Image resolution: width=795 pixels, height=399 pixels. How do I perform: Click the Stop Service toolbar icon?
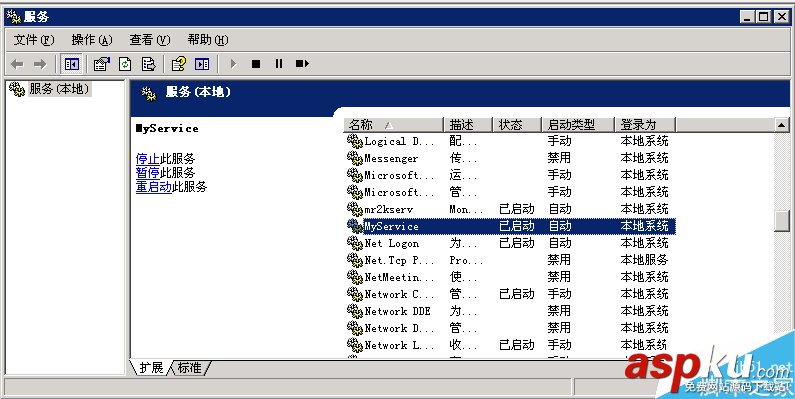point(256,64)
